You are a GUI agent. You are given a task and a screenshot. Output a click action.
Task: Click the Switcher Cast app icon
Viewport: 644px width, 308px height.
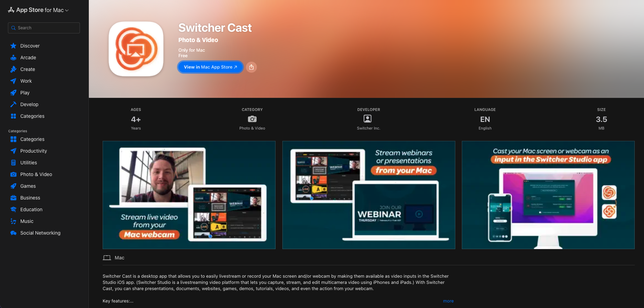click(136, 49)
